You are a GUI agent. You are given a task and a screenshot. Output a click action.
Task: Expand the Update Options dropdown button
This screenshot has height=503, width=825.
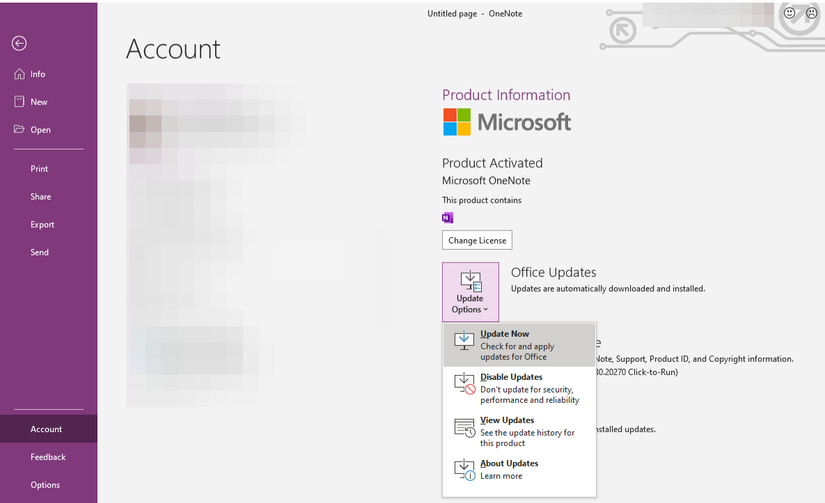click(470, 291)
